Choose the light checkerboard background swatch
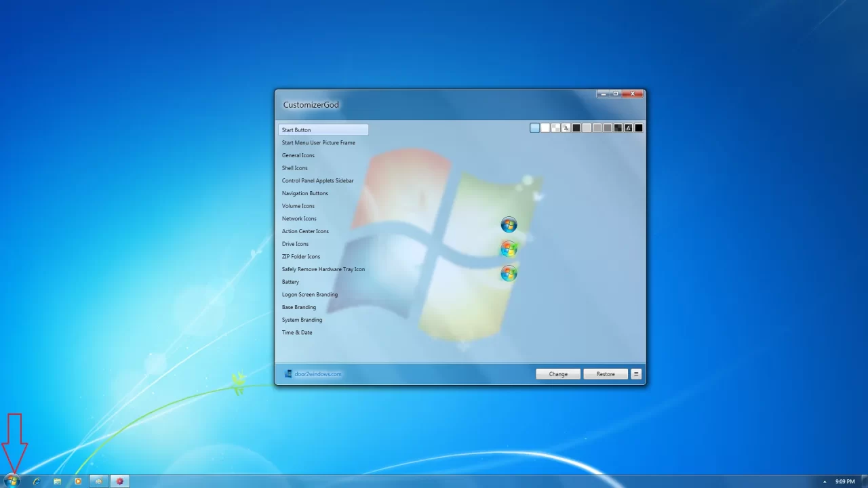This screenshot has width=868, height=488. [x=555, y=127]
